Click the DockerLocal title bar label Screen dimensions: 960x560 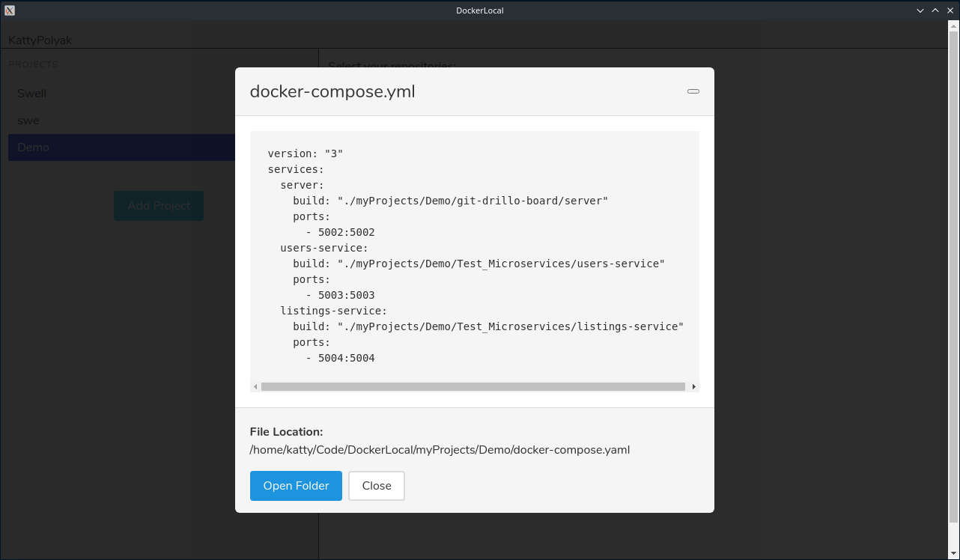479,10
